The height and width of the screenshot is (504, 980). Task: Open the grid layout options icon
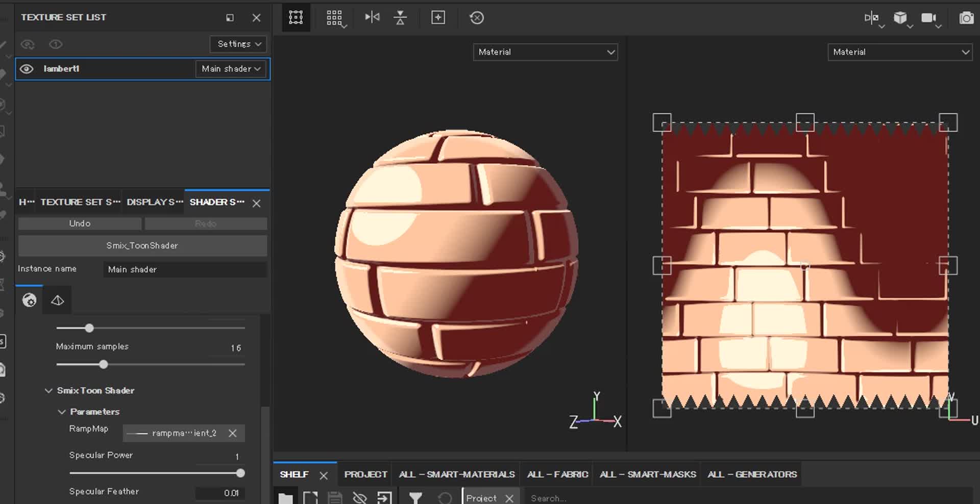[x=335, y=18]
